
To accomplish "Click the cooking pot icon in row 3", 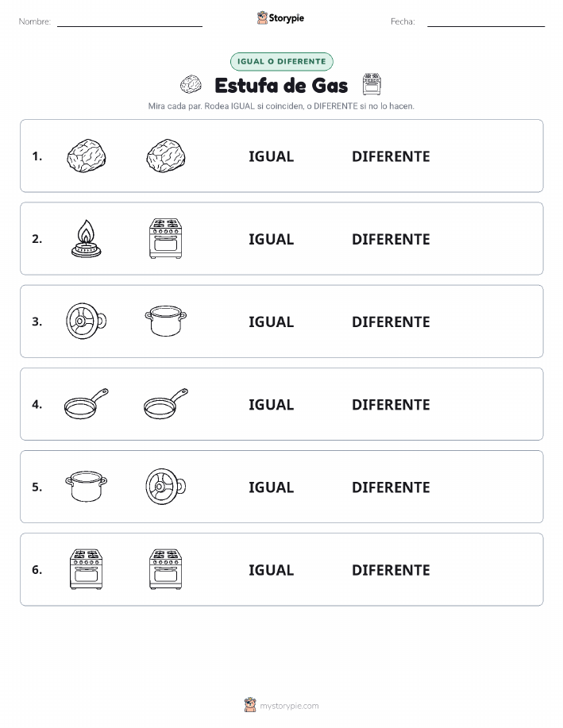I will [x=166, y=321].
